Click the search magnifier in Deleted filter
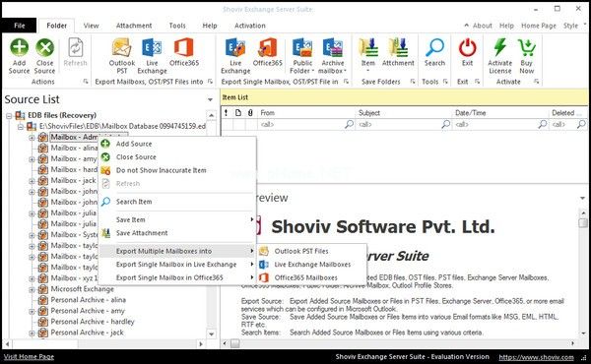The width and height of the screenshot is (591, 364). pyautogui.click(x=581, y=124)
